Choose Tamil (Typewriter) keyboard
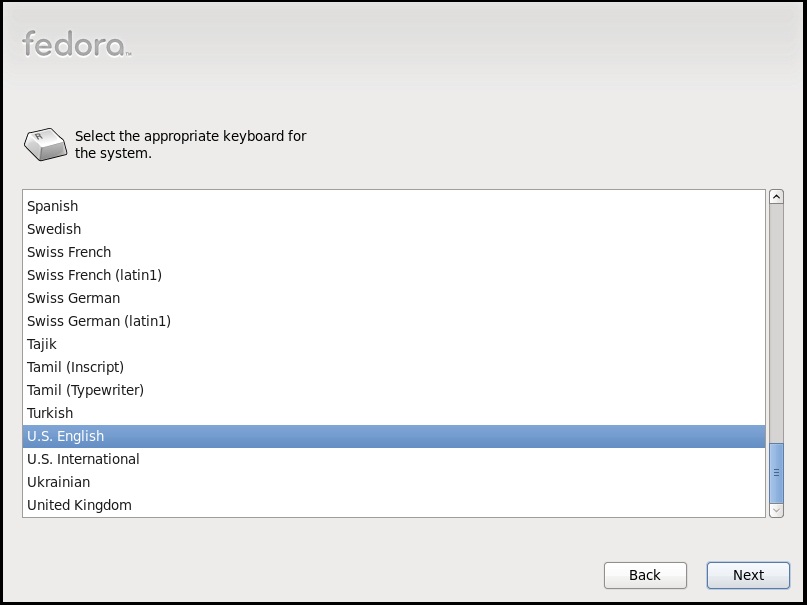The image size is (807, 605). [394, 390]
